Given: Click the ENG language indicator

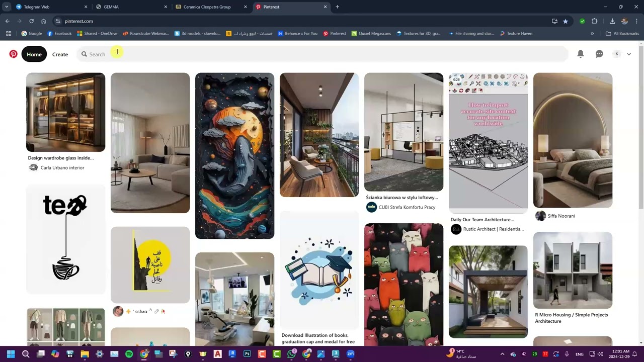Looking at the screenshot, I should (x=580, y=354).
